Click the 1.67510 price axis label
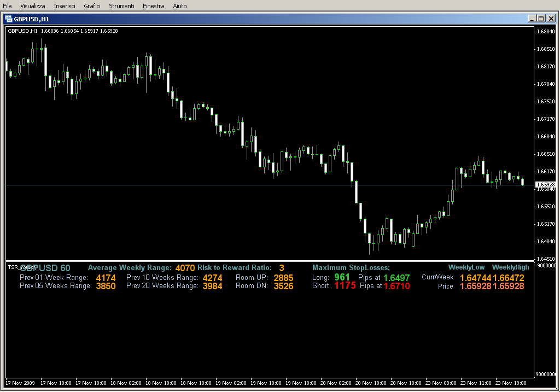Screen dimensions: 560x392 (546, 101)
